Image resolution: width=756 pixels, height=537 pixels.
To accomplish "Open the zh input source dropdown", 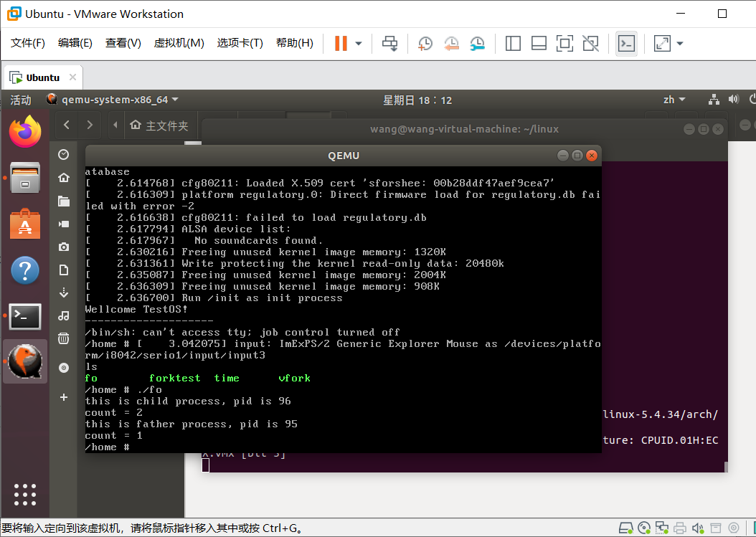I will pos(674,100).
